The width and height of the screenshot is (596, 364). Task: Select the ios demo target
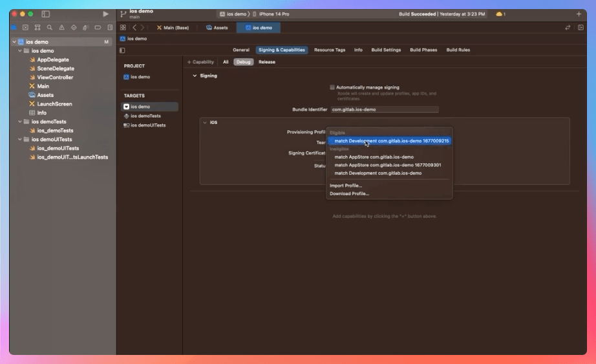click(149, 107)
